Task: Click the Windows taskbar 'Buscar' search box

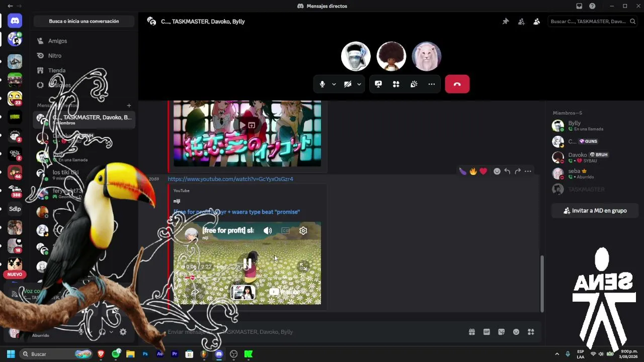Action: pos(57,354)
